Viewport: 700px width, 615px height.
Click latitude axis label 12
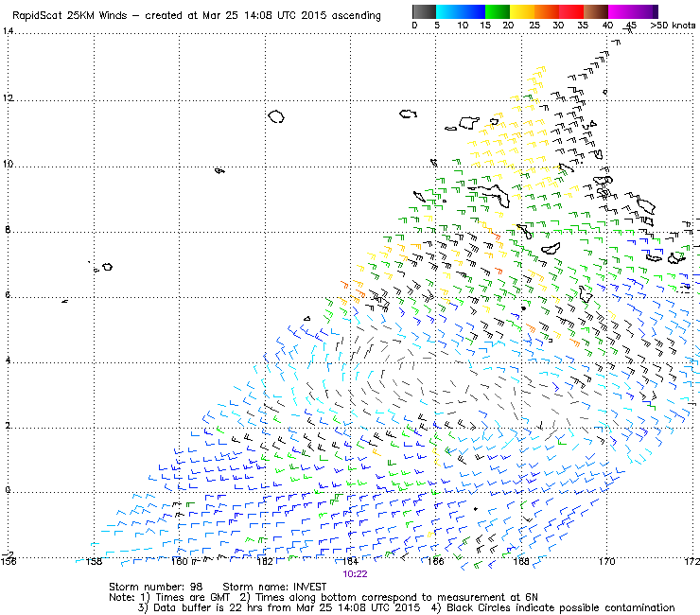(8, 97)
